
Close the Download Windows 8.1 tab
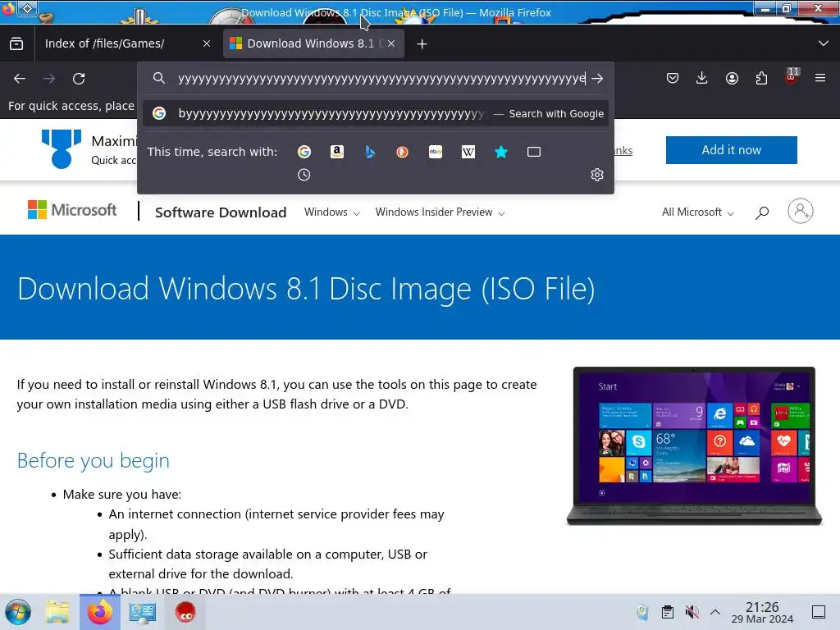point(391,43)
